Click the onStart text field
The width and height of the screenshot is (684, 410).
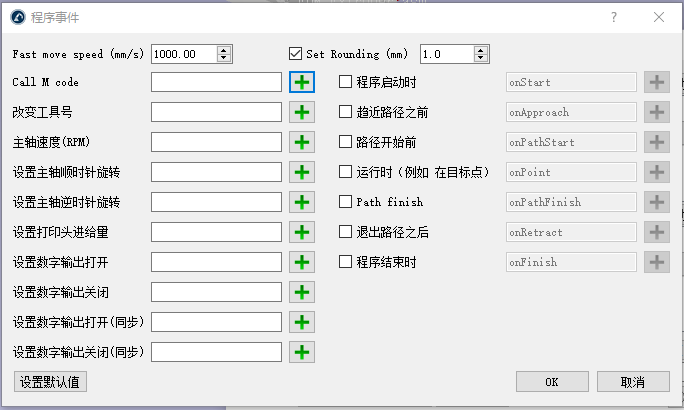(571, 82)
